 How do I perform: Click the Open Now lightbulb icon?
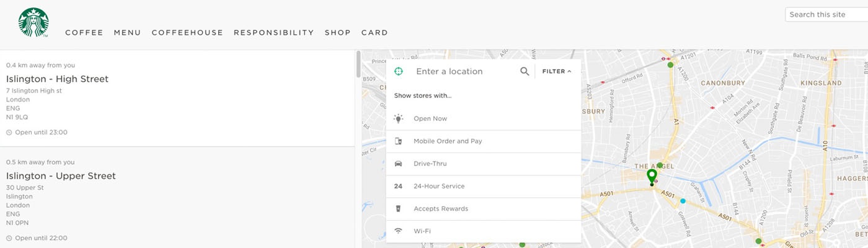399,118
